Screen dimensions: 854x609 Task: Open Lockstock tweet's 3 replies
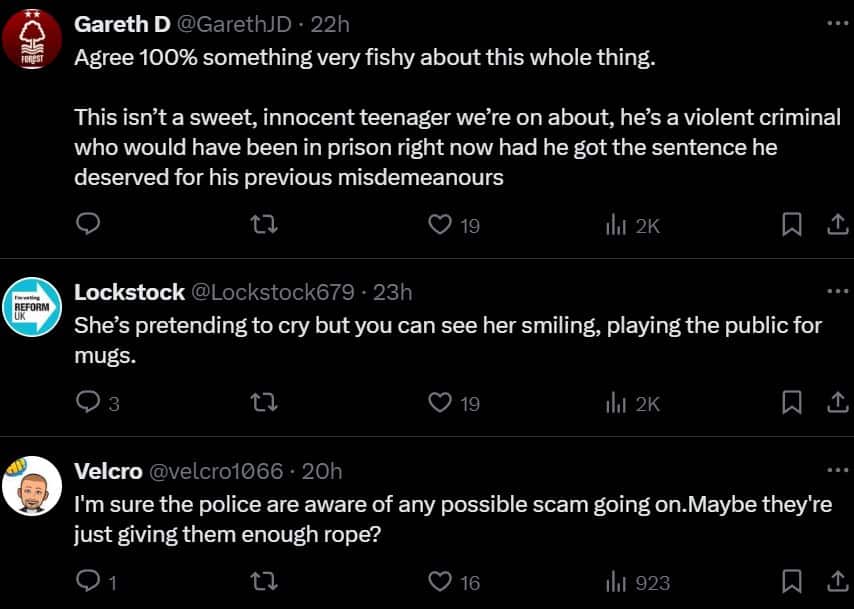(97, 403)
